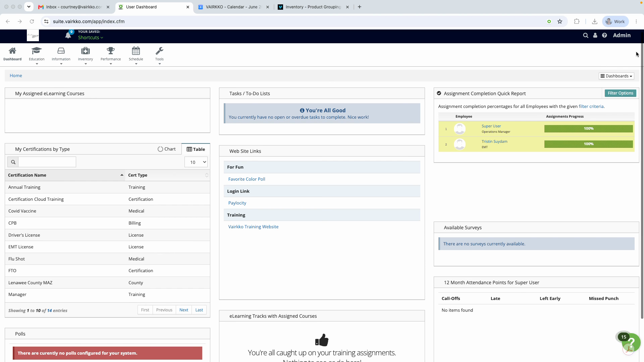Click the browser address bar URL
This screenshot has width=644, height=362.
coord(89,21)
